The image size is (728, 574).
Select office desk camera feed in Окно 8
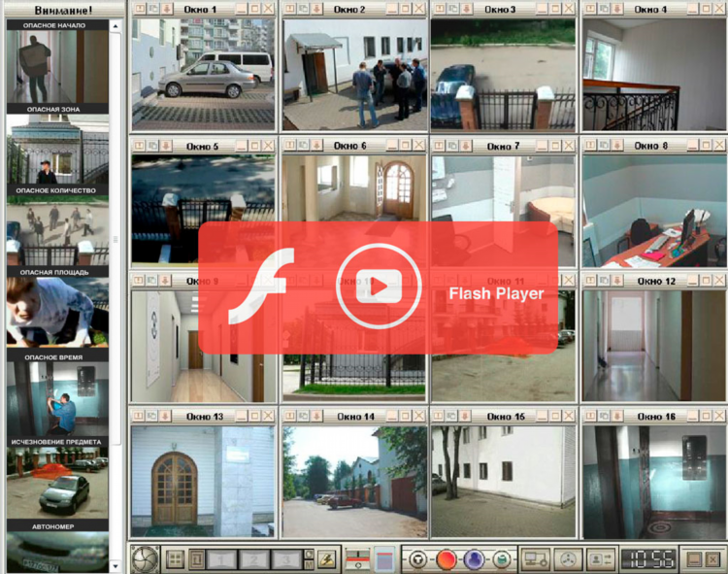654,211
